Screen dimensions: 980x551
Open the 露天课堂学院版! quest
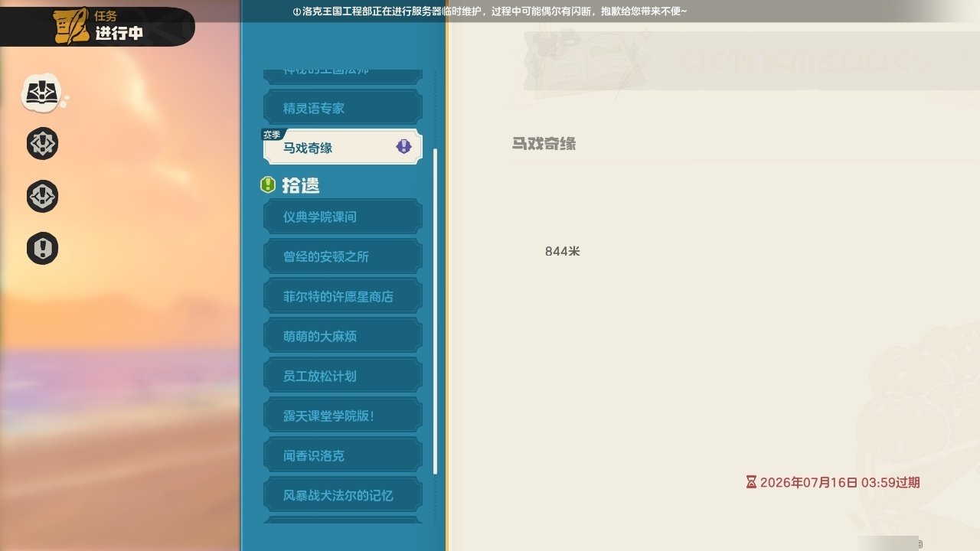pyautogui.click(x=342, y=416)
